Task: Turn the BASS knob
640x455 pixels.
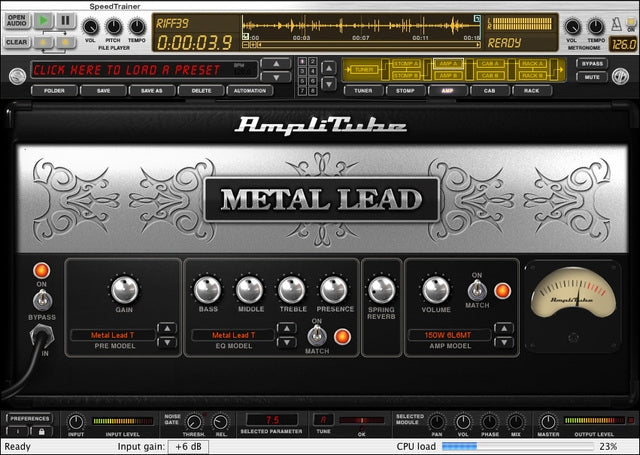Action: coord(207,289)
